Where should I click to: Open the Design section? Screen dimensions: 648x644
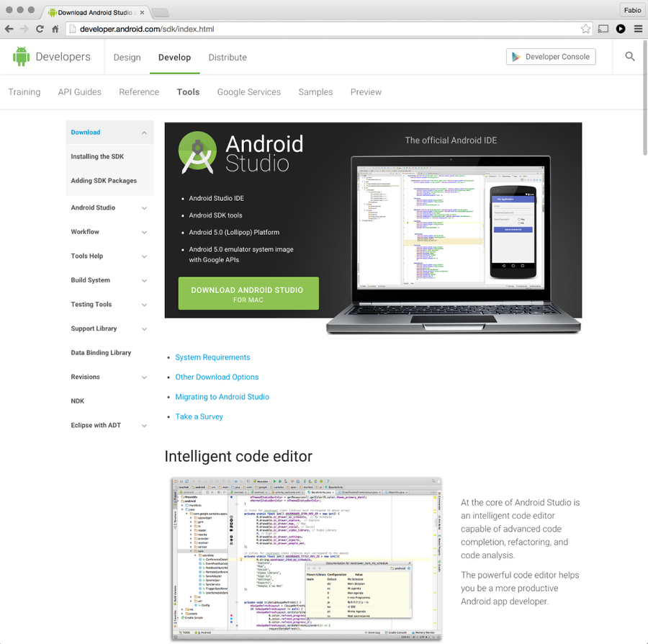[x=127, y=58]
